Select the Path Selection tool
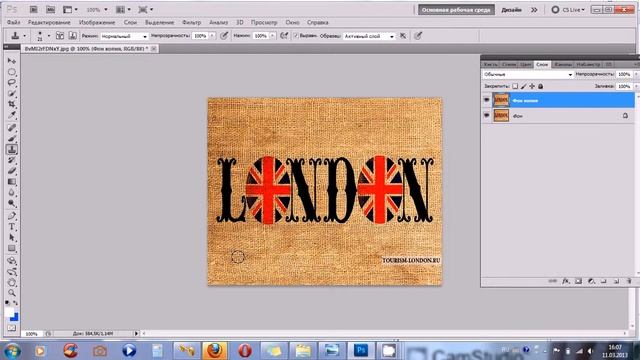640x360 pixels. coord(11,238)
